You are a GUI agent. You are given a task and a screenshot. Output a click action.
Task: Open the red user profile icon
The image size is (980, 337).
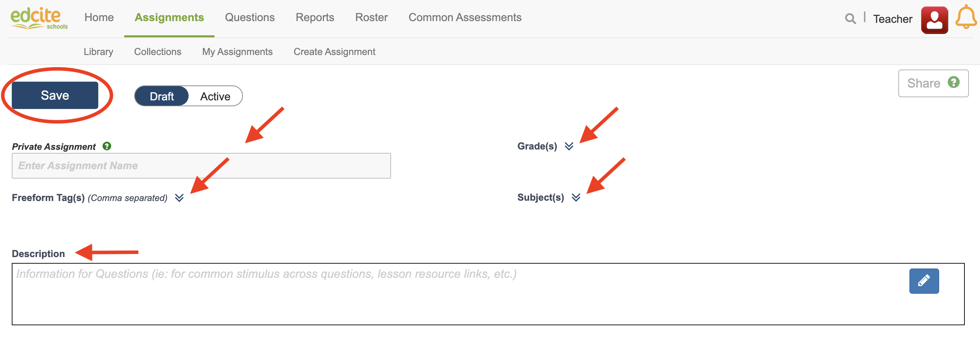pos(934,20)
